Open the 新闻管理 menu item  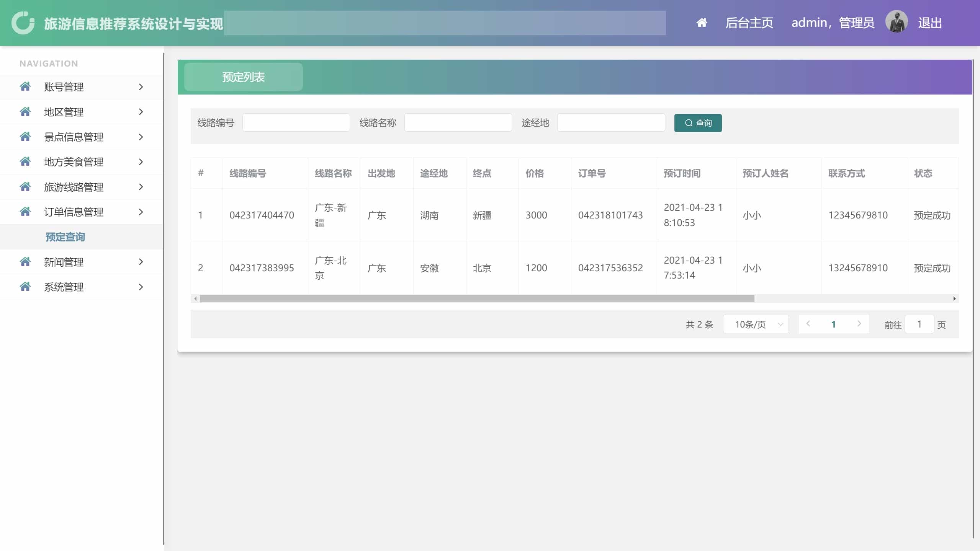point(82,262)
